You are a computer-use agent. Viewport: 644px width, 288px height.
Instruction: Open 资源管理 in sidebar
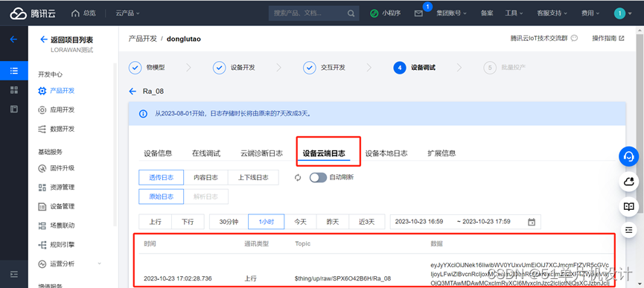point(57,187)
